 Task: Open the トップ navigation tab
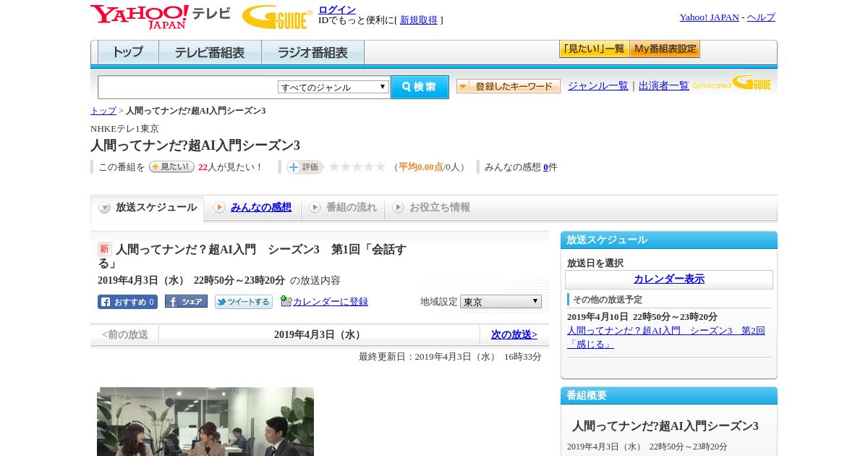pos(128,53)
